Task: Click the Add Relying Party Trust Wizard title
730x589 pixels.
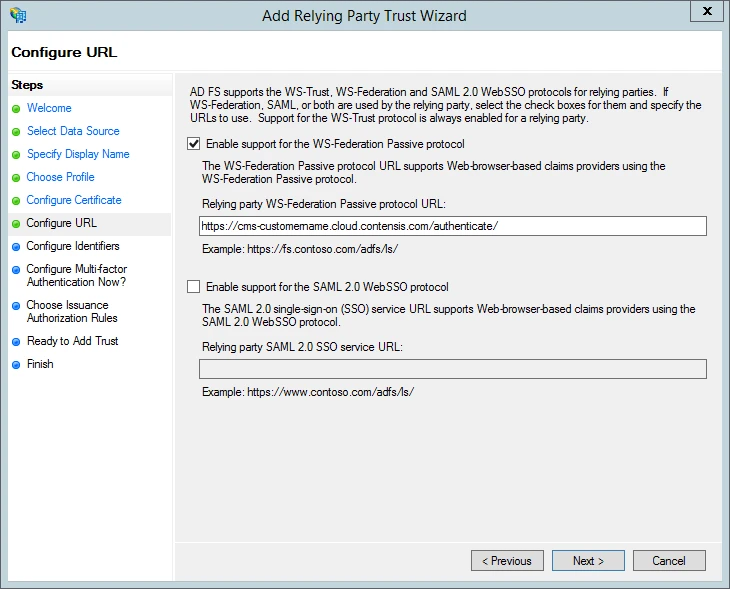Action: click(x=364, y=16)
